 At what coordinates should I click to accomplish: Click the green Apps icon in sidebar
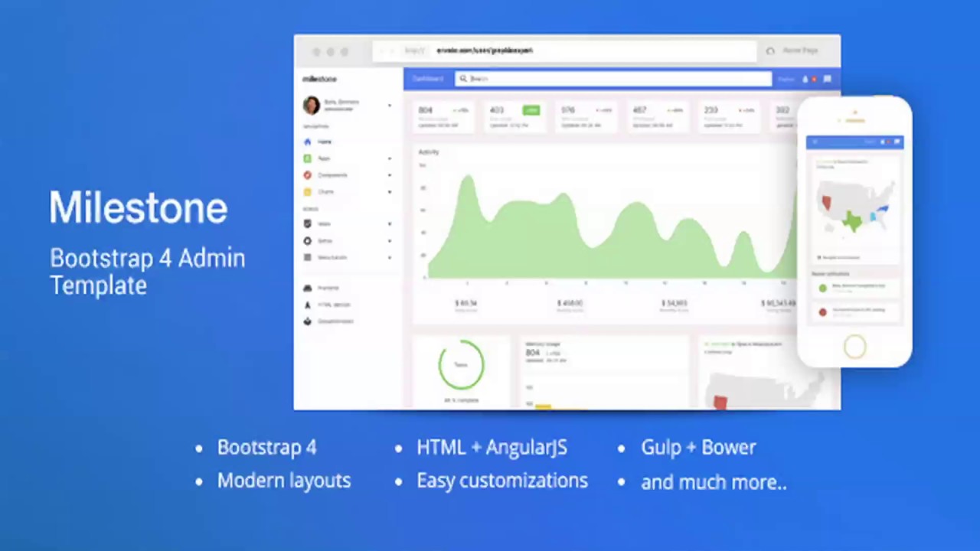[308, 158]
